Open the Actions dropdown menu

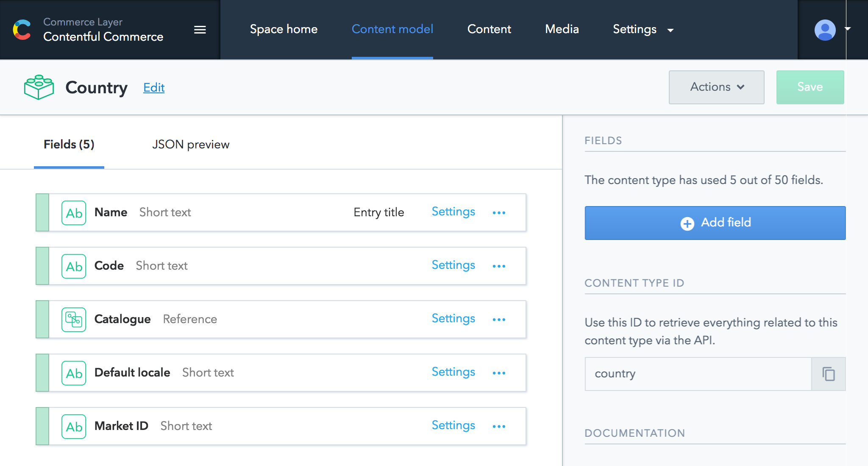click(716, 87)
